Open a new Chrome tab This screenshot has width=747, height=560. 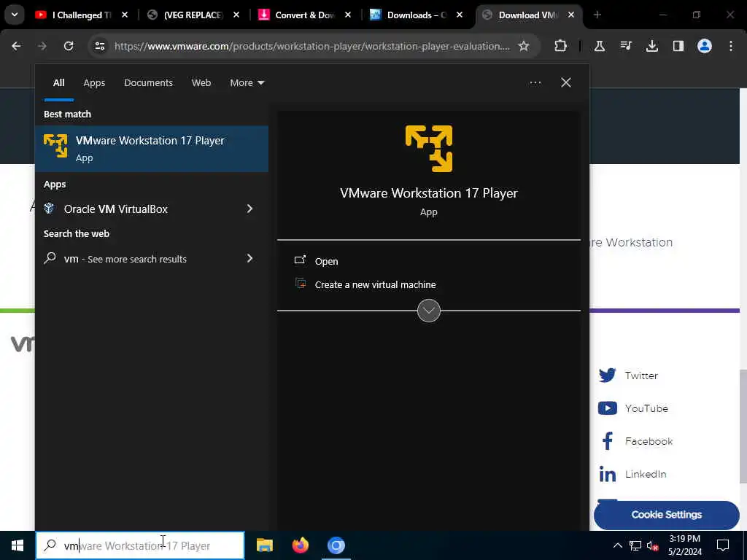pyautogui.click(x=597, y=15)
